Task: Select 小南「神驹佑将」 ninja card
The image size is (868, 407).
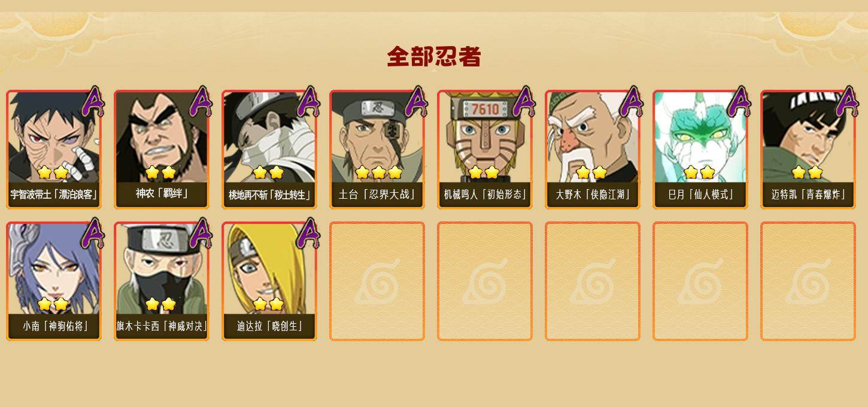Action: pos(54,281)
